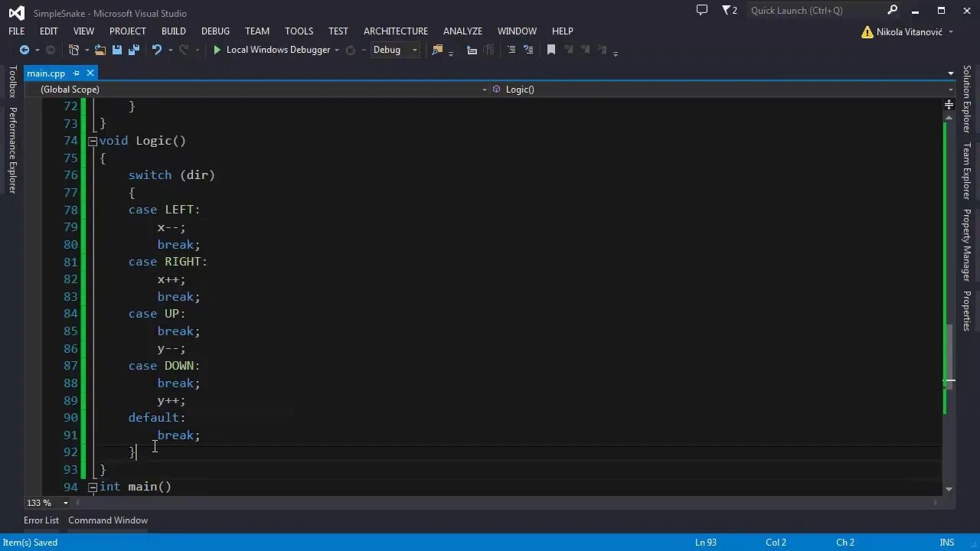Click the Visual Studio logo icon
The width and height of the screenshot is (980, 551).
point(16,12)
